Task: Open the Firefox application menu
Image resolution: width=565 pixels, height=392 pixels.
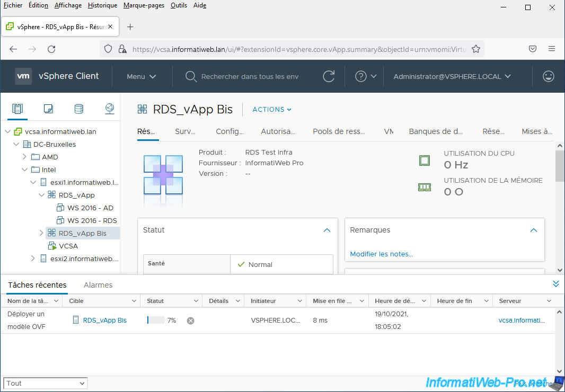Action: point(552,49)
